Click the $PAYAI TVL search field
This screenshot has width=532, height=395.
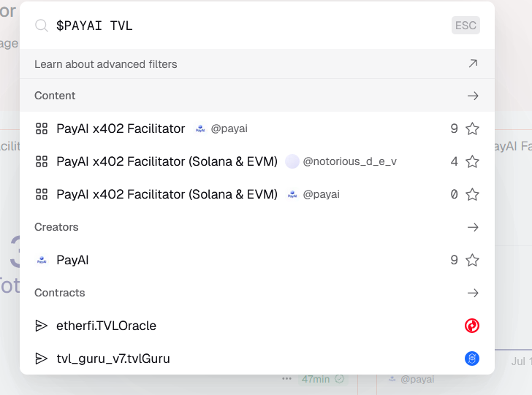pyautogui.click(x=251, y=26)
